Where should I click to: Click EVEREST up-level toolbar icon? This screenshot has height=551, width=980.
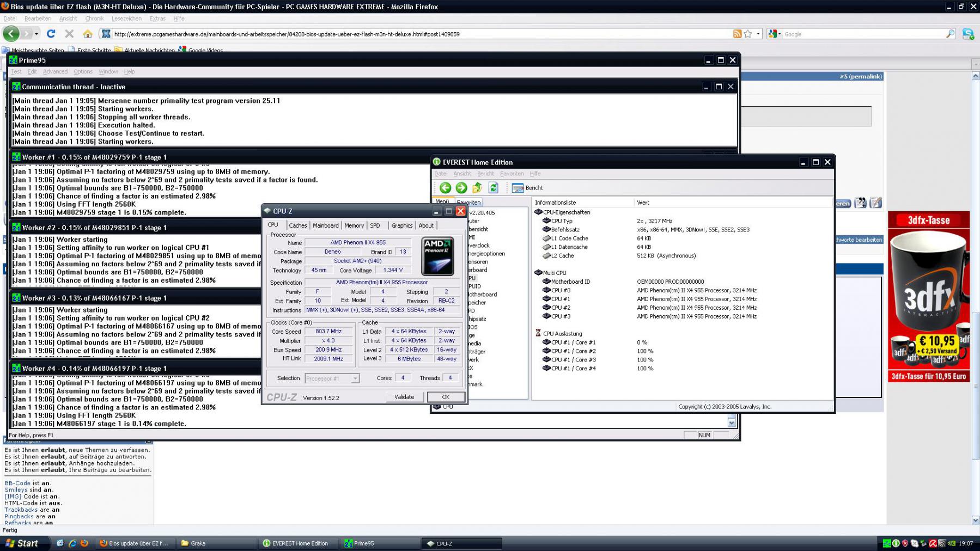(477, 188)
